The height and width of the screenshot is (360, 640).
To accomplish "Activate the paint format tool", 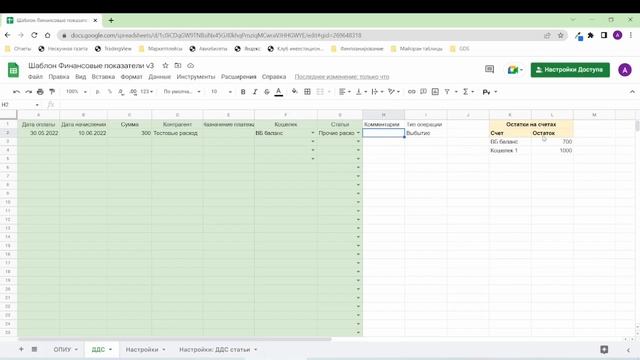I will (x=52, y=92).
